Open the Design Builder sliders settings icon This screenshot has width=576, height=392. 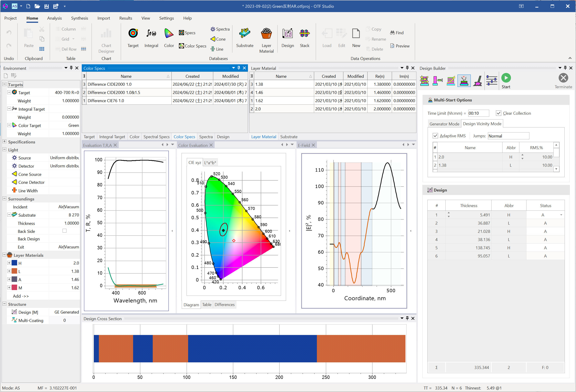click(x=491, y=81)
